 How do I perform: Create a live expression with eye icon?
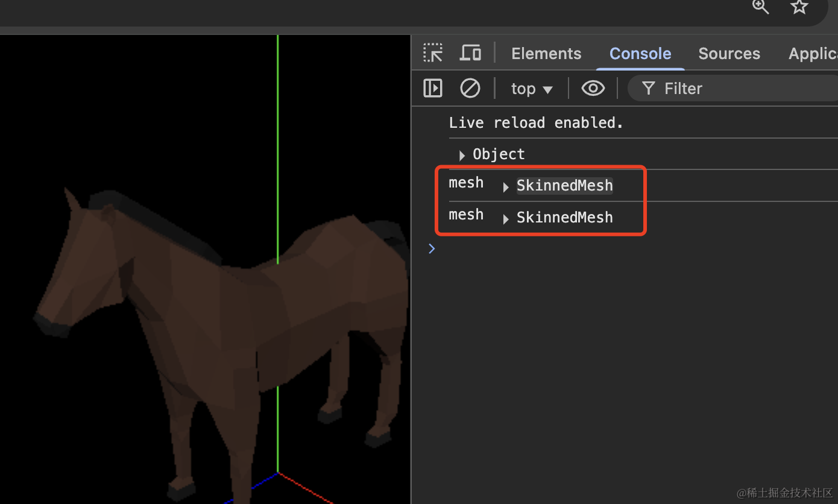[593, 89]
